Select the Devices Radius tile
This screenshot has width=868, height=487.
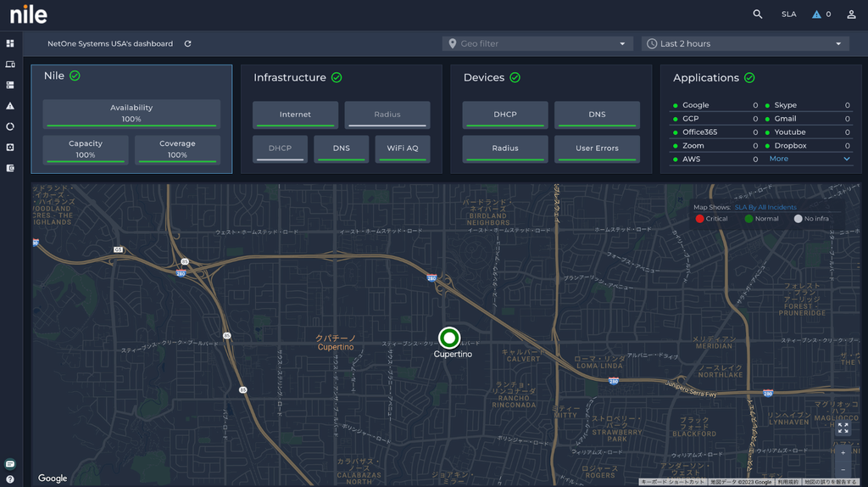point(505,148)
